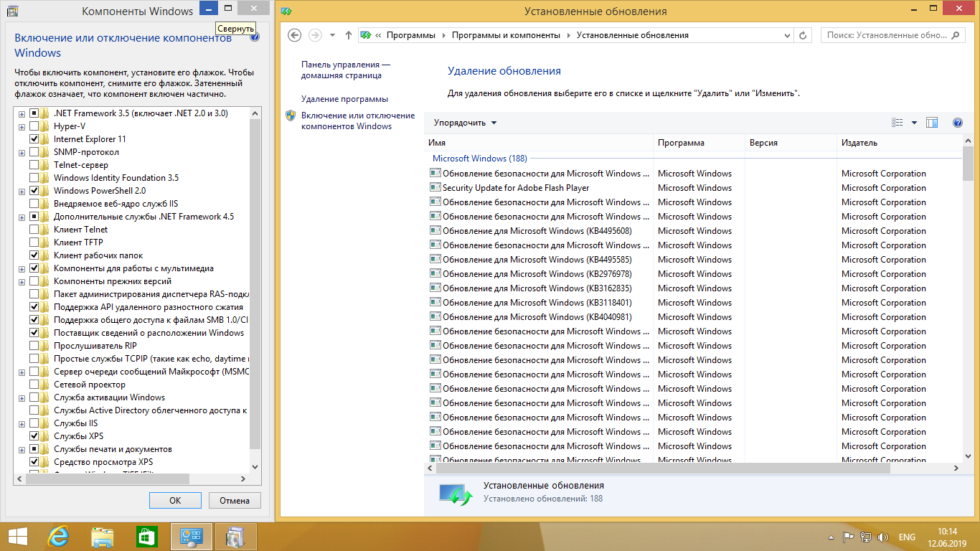Open Help in Installed Updates toolbar

click(x=958, y=123)
